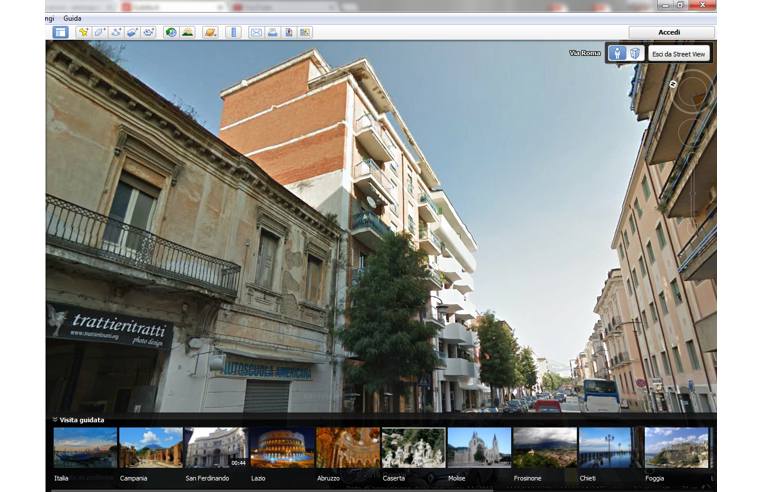The image size is (764, 492).
Task: Add a placemark with the pushpin icon
Action: [x=83, y=32]
